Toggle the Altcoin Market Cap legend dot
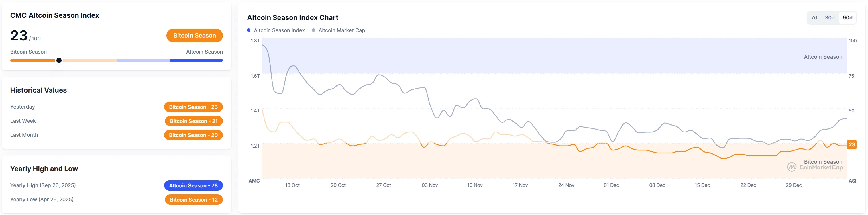This screenshot has width=868, height=215. (313, 30)
